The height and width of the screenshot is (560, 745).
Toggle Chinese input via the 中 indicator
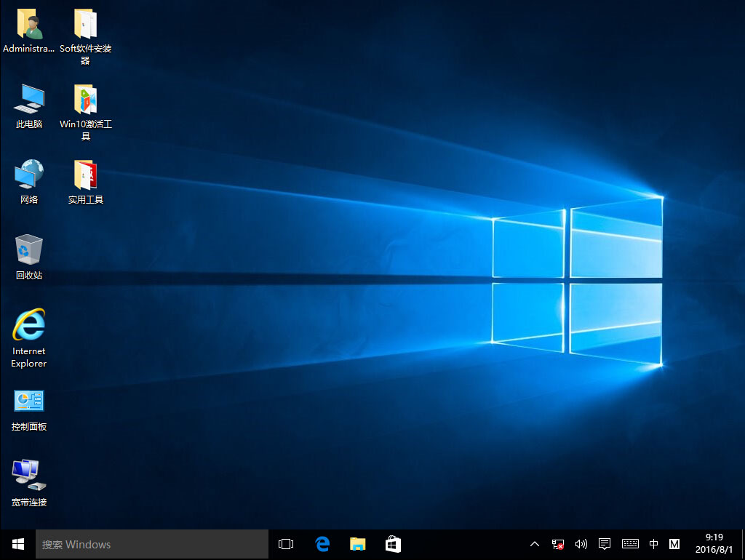pyautogui.click(x=653, y=543)
